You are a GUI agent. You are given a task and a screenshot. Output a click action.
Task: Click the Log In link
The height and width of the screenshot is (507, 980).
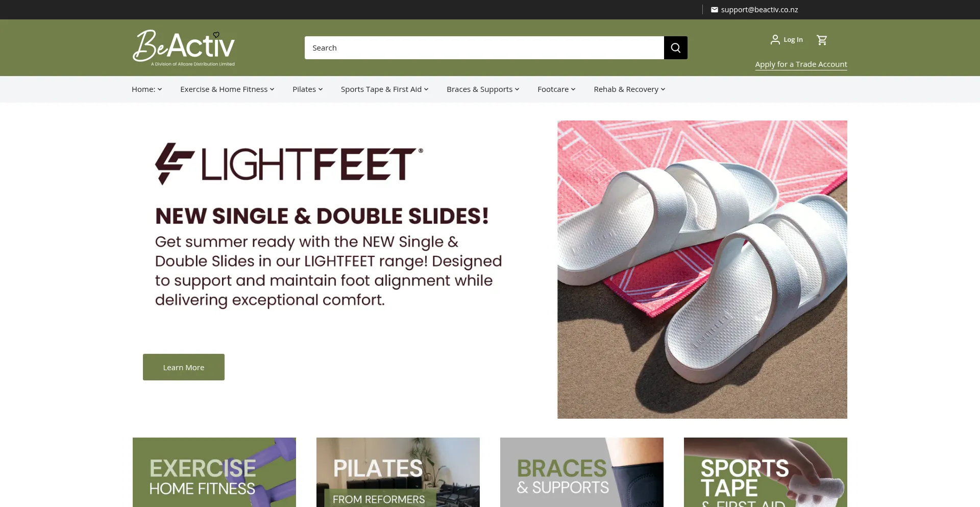point(793,40)
